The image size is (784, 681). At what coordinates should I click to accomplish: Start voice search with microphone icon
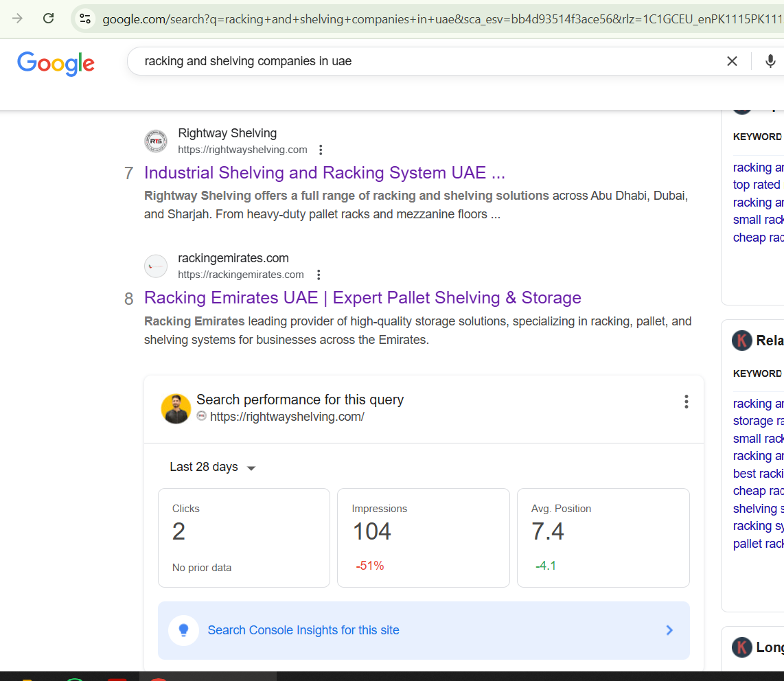point(770,61)
